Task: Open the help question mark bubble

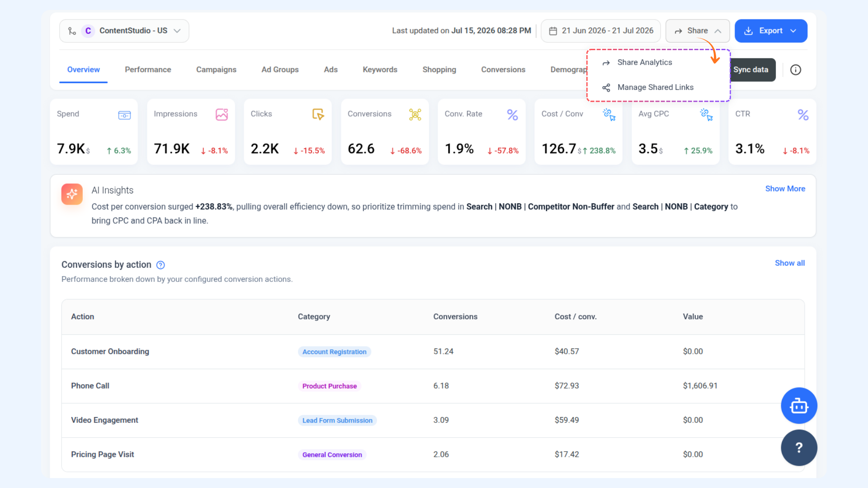Action: (799, 447)
